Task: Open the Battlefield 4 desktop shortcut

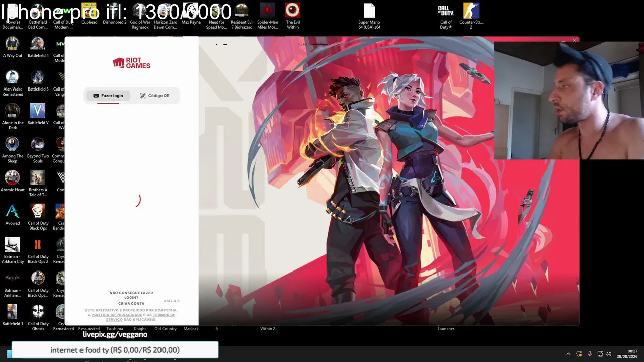Action: click(x=38, y=47)
